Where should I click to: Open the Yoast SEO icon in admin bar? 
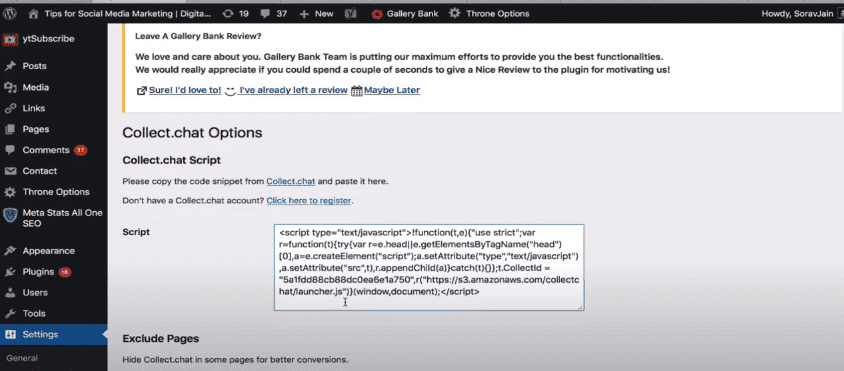tap(349, 14)
